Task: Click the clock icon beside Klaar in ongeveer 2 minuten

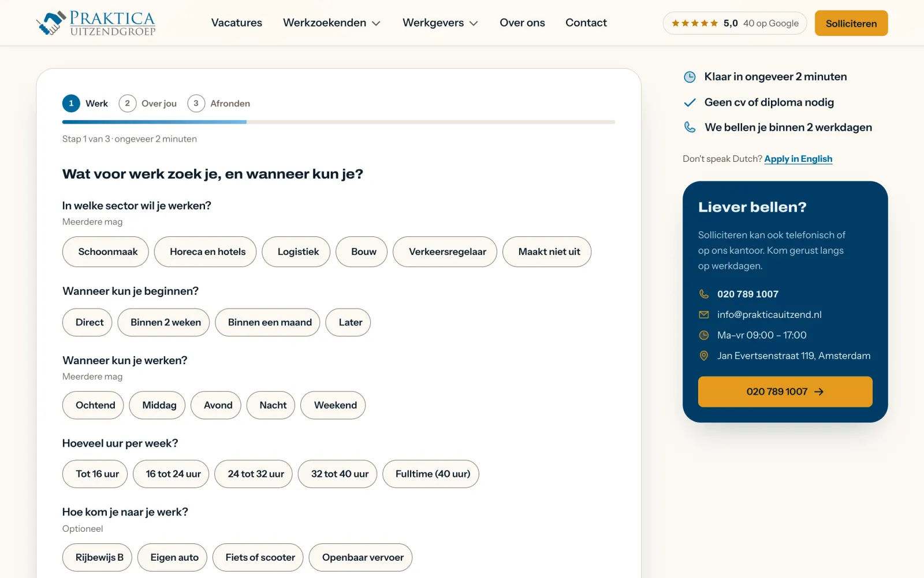Action: (690, 77)
